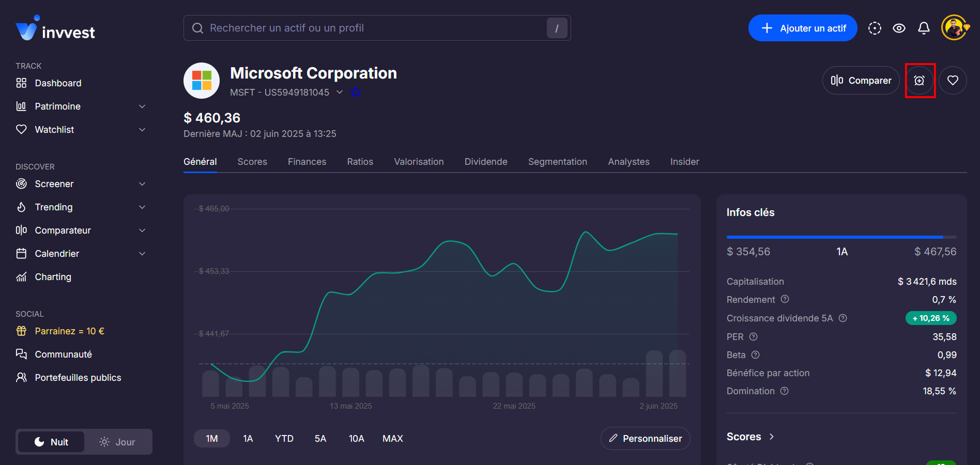Image resolution: width=980 pixels, height=465 pixels.
Task: Click the Screener target icon
Action: tap(21, 184)
